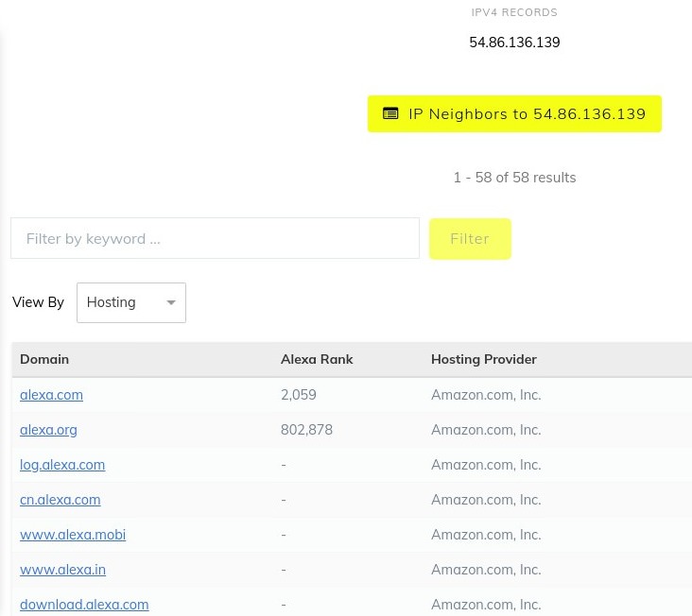Viewport: 692px width, 616px height.
Task: Open the cn.alexa.com link
Action: click(x=60, y=500)
